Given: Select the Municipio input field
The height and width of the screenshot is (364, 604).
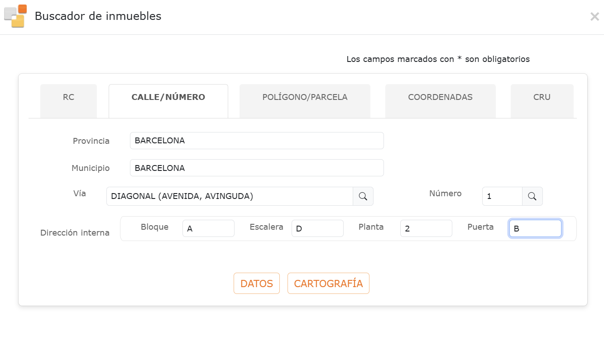Looking at the screenshot, I should click(257, 168).
